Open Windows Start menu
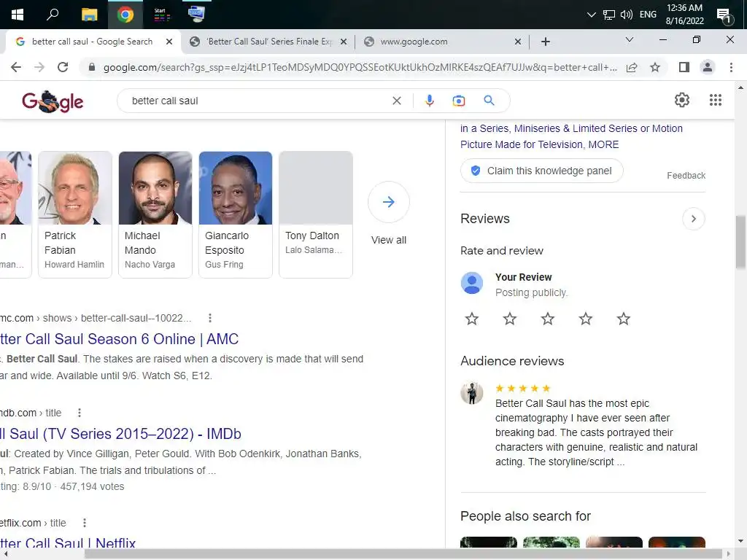 18,15
